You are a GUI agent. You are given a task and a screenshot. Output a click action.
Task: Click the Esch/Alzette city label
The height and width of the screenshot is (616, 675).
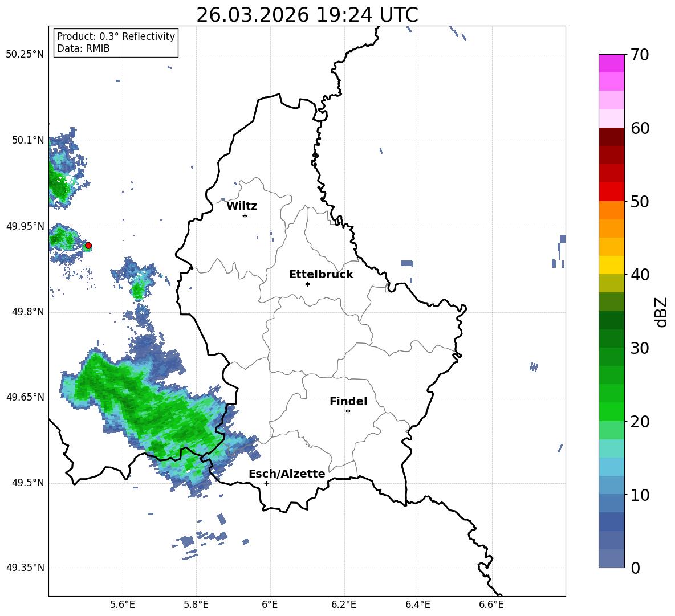click(287, 474)
